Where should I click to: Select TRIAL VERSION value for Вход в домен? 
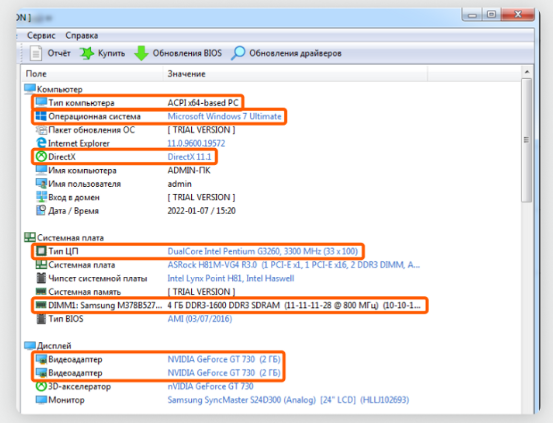(201, 197)
